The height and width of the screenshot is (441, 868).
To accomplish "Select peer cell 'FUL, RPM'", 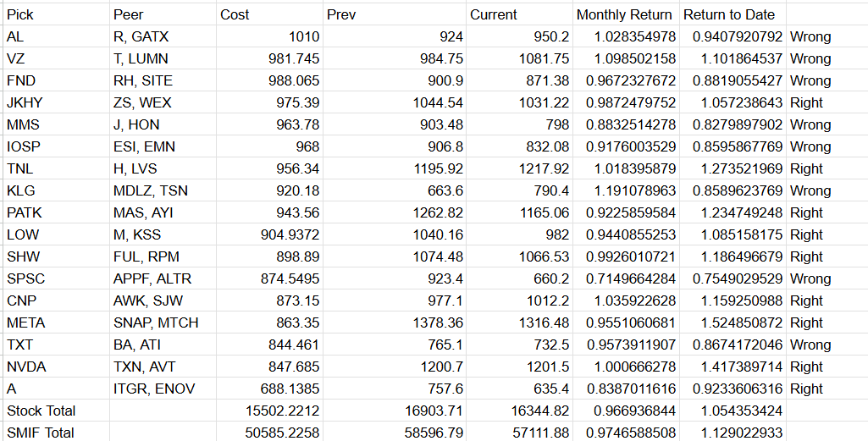I will click(x=163, y=256).
